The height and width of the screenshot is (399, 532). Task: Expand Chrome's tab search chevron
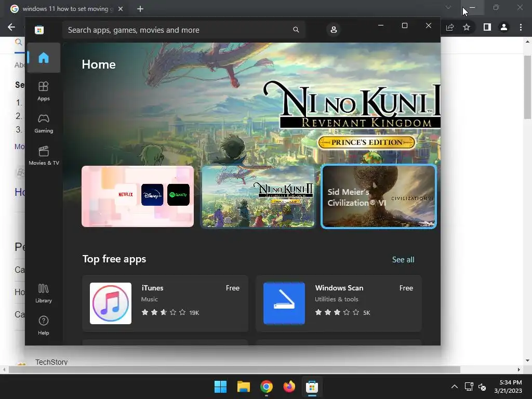448,7
